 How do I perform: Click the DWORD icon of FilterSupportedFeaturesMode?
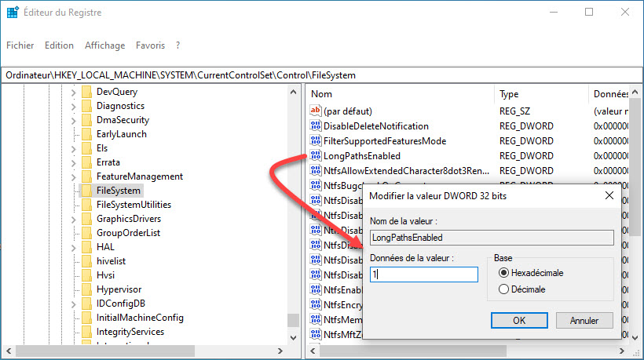[316, 140]
